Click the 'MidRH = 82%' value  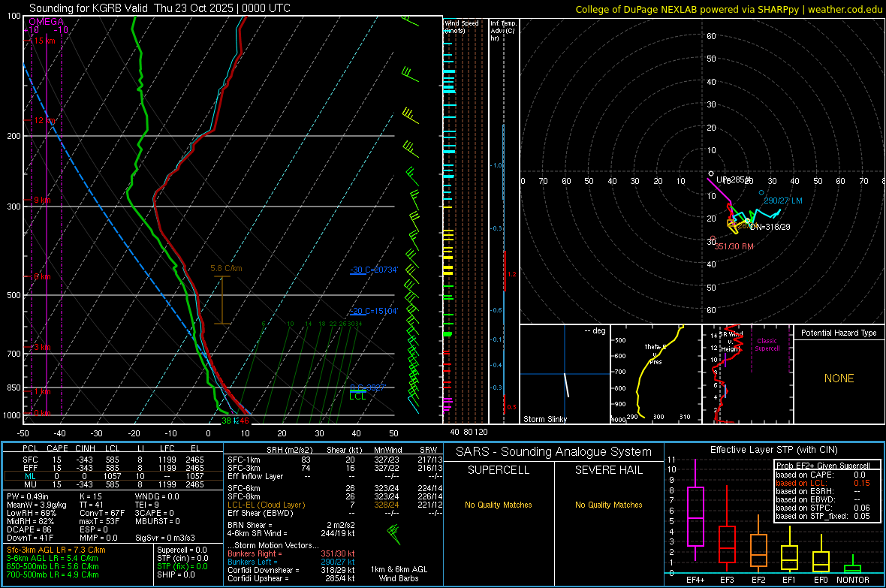31,521
